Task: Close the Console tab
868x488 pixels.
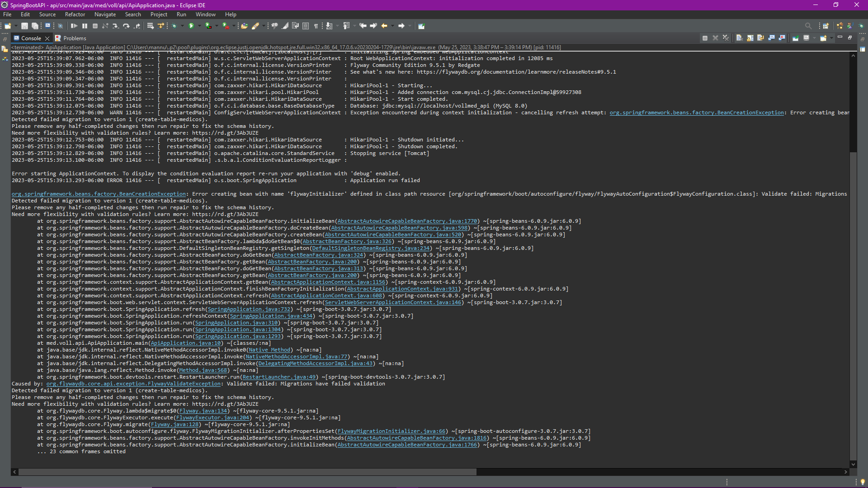Action: tap(47, 38)
